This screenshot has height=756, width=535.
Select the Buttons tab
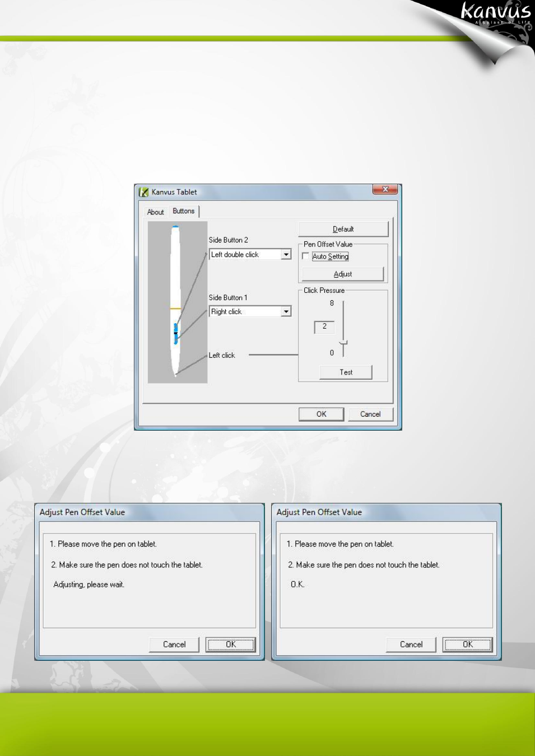coord(184,211)
